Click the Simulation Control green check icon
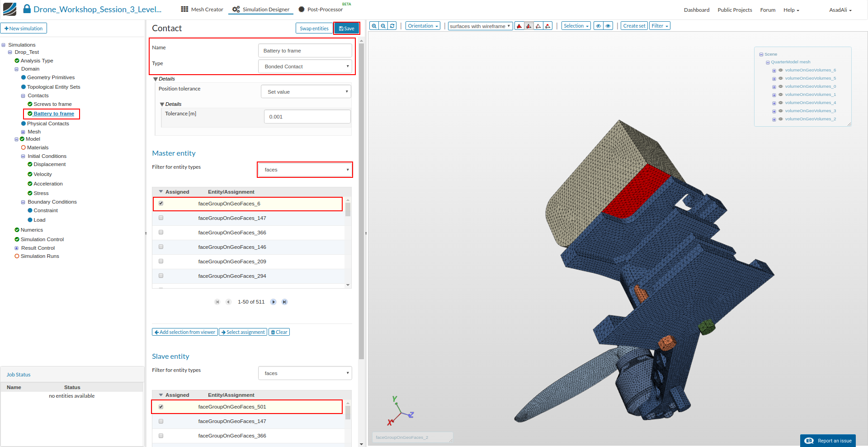Viewport: 868px width, 447px height. click(17, 239)
